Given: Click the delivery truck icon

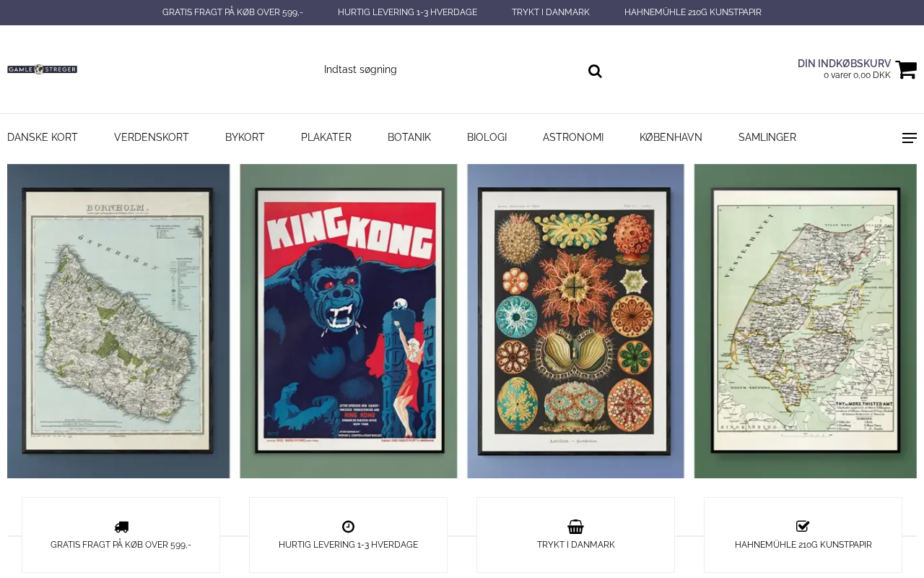Looking at the screenshot, I should (x=121, y=527).
